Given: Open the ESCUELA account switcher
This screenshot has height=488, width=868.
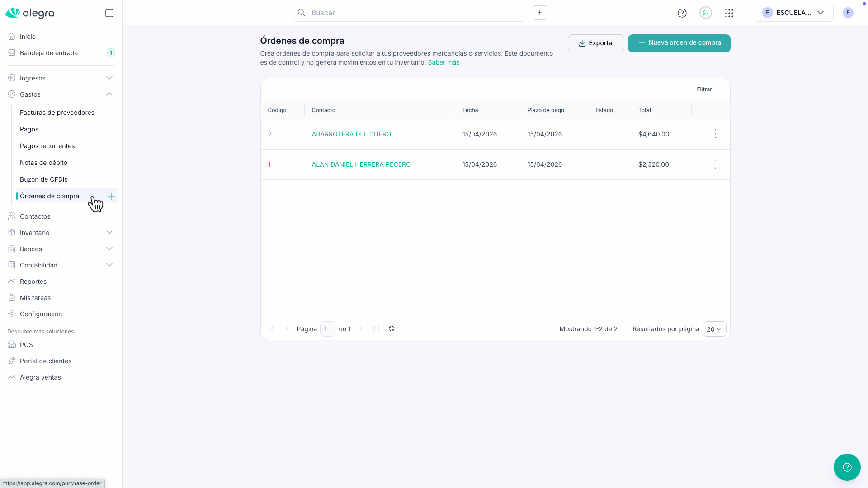Looking at the screenshot, I should pyautogui.click(x=794, y=13).
